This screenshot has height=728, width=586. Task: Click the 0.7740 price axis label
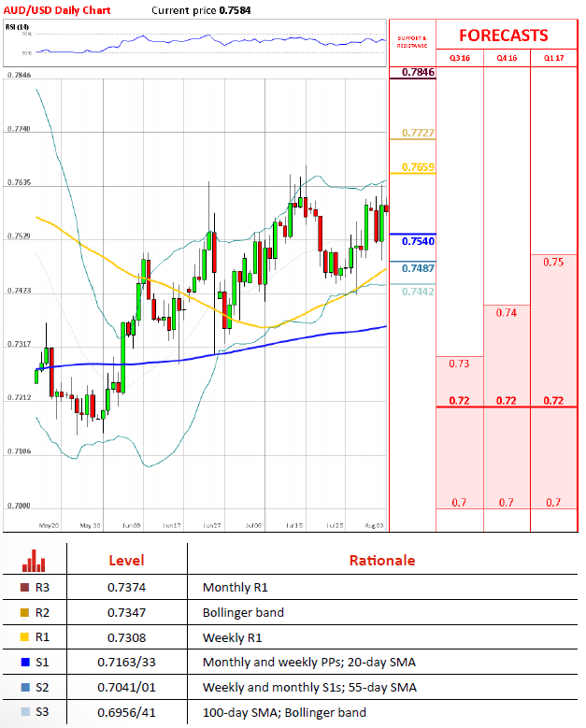coord(19,129)
